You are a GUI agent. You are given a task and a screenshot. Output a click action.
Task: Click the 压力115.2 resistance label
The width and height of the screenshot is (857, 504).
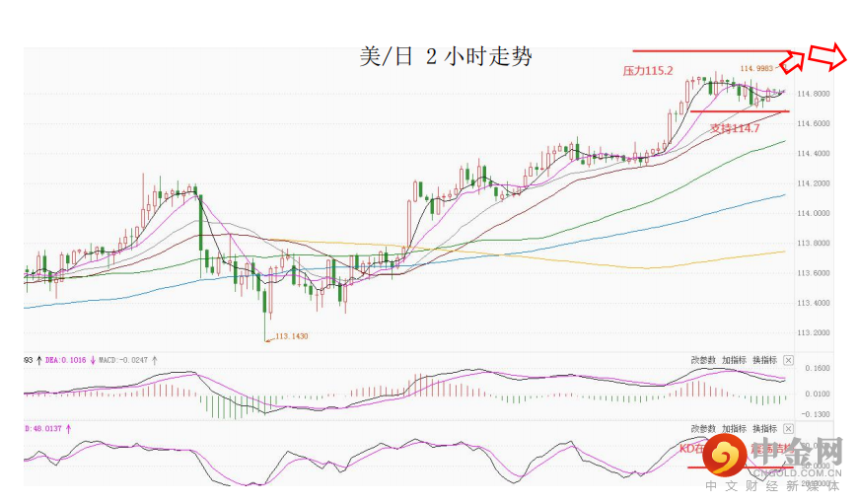[648, 70]
